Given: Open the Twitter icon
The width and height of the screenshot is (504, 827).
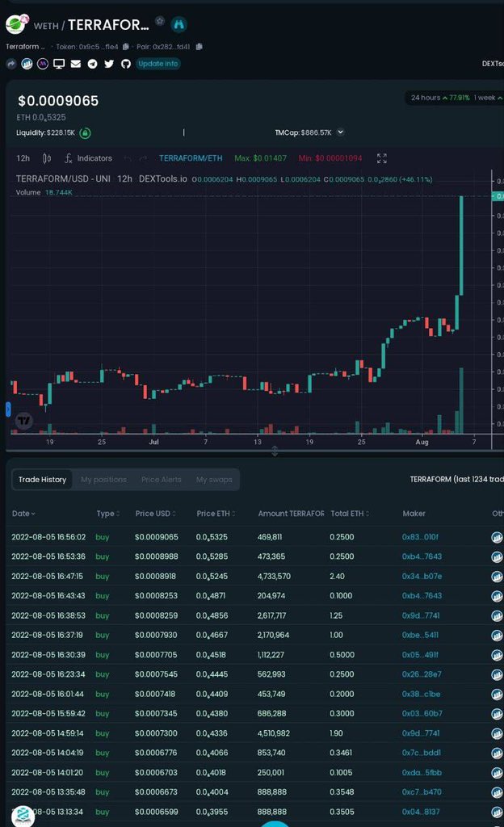Looking at the screenshot, I should (x=109, y=64).
